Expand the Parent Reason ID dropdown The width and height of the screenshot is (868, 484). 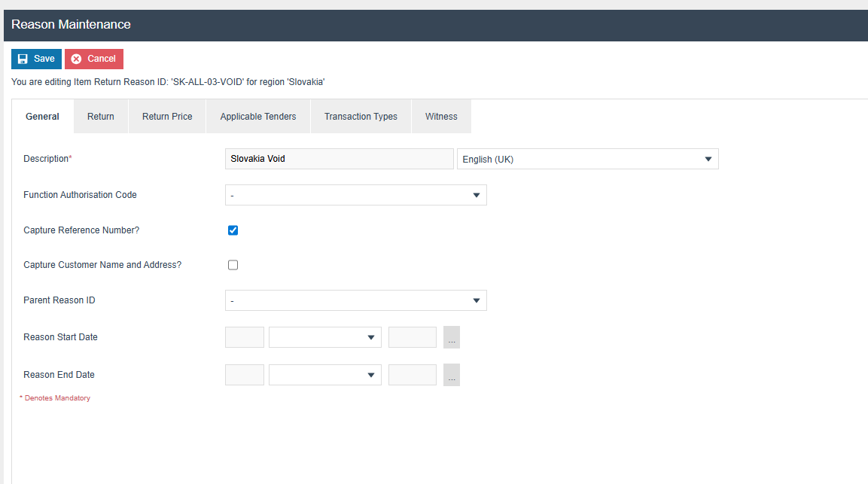coord(355,300)
